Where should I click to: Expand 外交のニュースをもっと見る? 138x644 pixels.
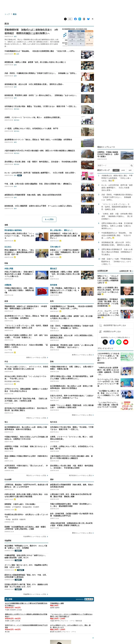coord(37,418)
